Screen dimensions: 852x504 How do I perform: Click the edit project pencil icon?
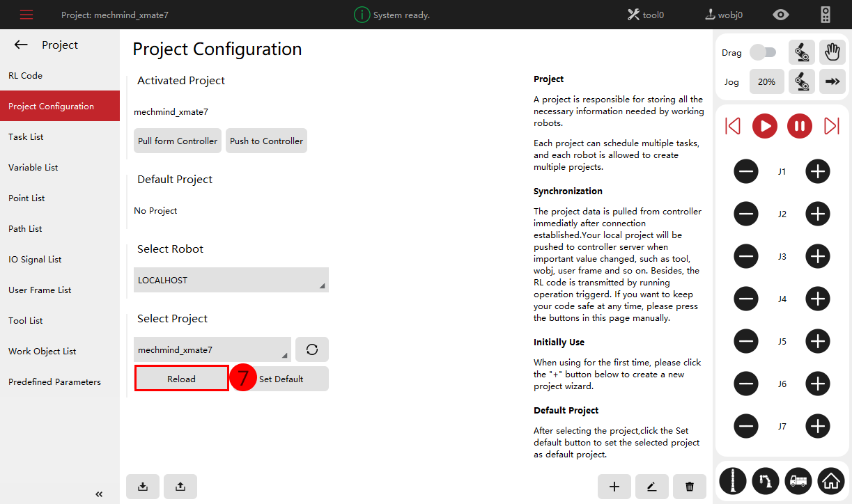652,487
